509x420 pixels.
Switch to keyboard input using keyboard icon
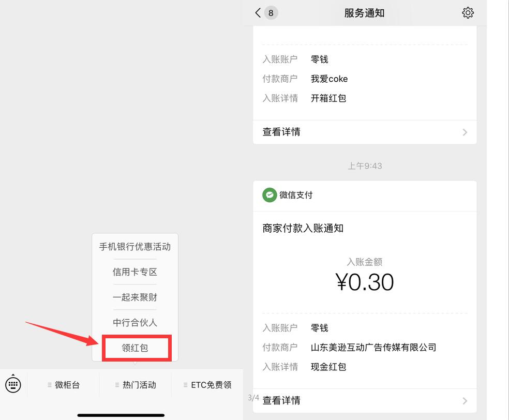click(13, 384)
